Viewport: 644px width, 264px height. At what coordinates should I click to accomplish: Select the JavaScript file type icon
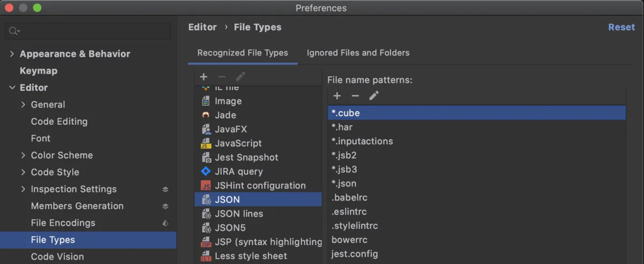206,144
